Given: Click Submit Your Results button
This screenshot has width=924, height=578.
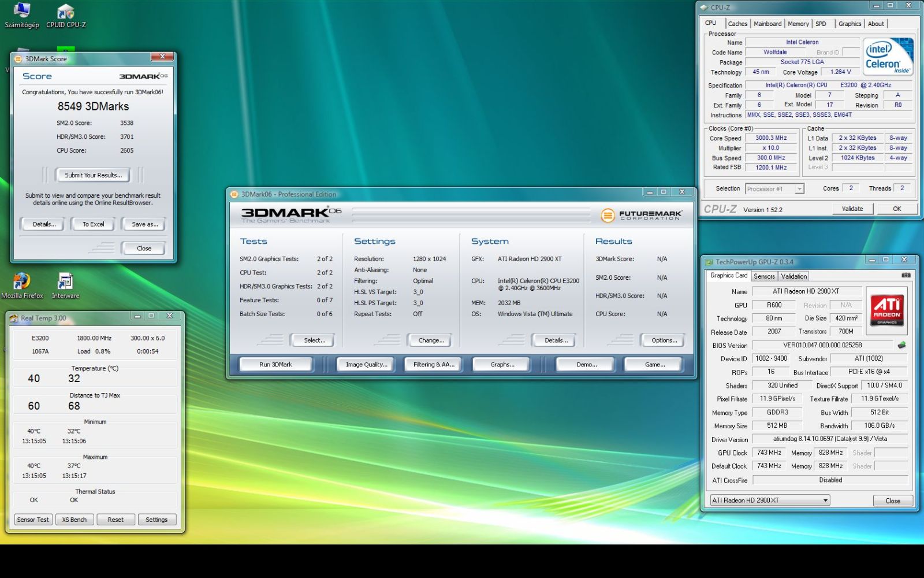Looking at the screenshot, I should (93, 175).
